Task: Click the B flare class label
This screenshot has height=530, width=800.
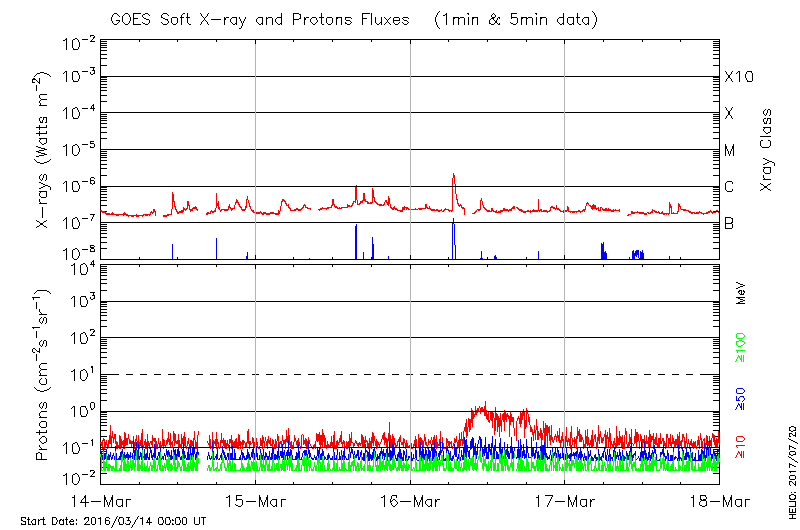Action: click(729, 224)
